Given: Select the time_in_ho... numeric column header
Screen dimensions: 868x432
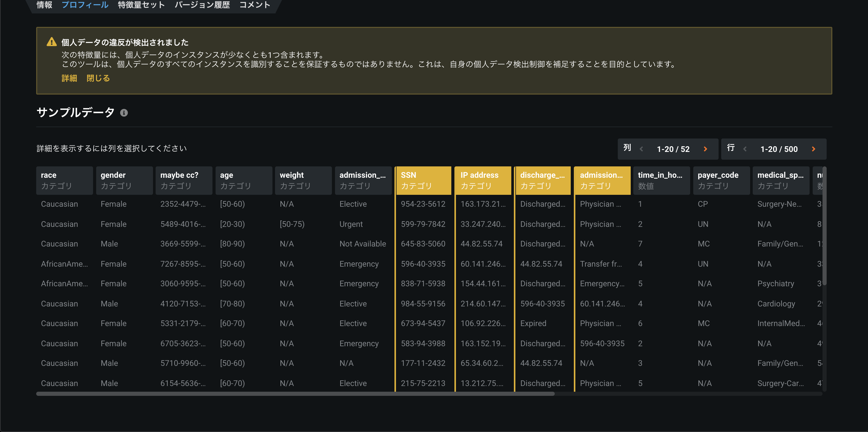Looking at the screenshot, I should point(661,180).
